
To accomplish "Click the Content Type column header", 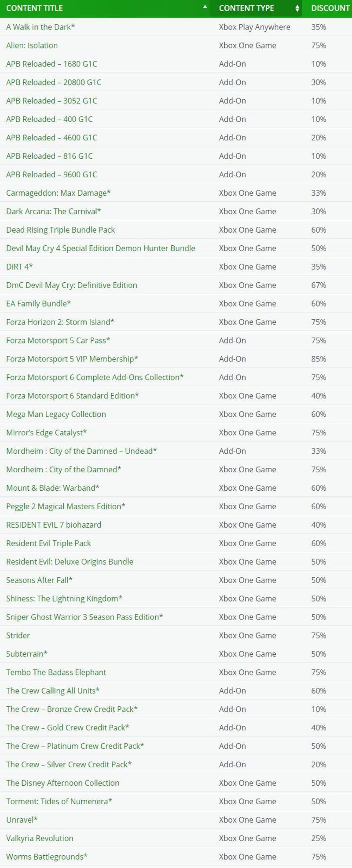I will click(x=246, y=8).
